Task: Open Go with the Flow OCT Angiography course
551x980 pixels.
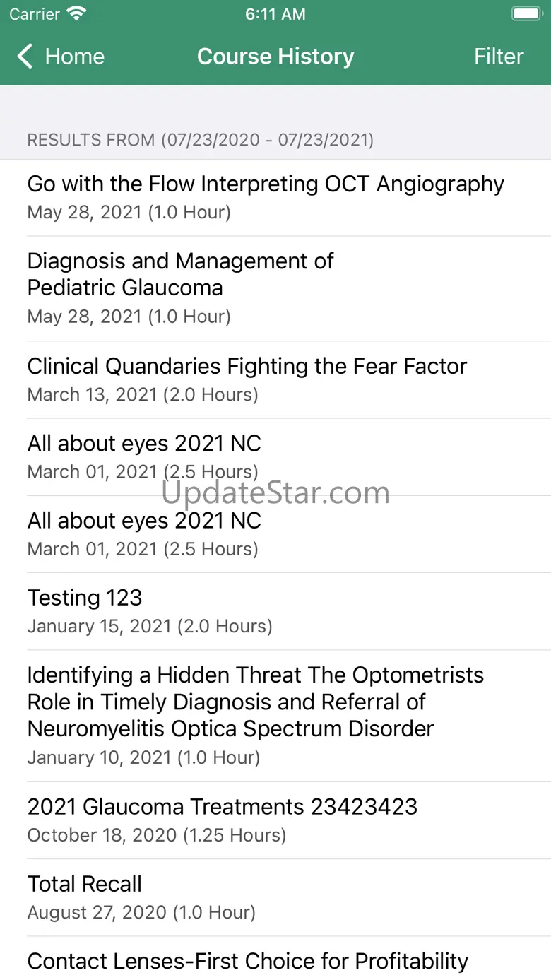Action: (275, 197)
